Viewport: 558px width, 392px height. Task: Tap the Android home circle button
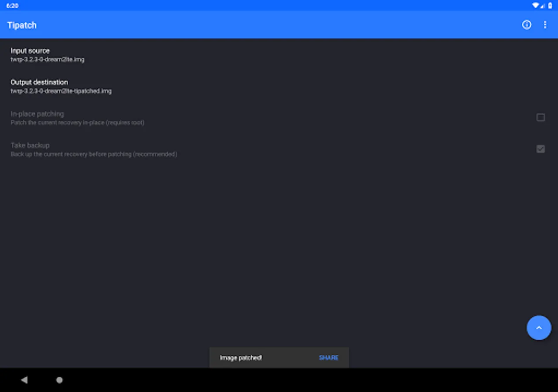[59, 380]
